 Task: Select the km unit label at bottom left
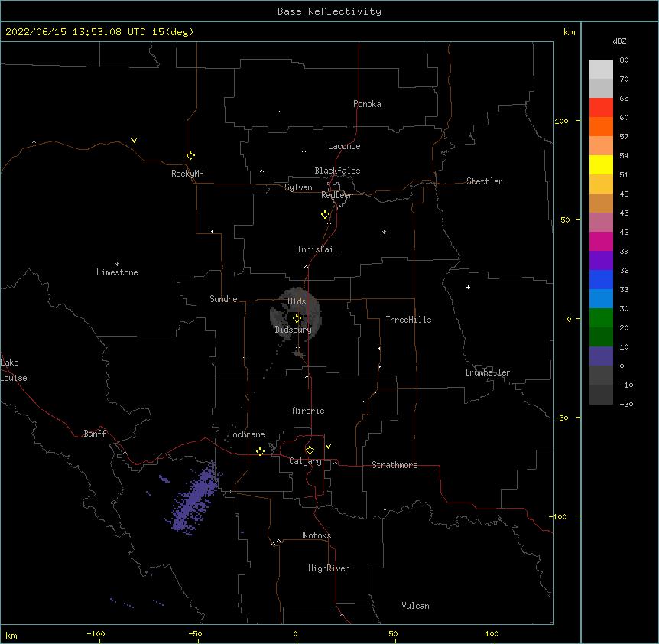click(11, 635)
